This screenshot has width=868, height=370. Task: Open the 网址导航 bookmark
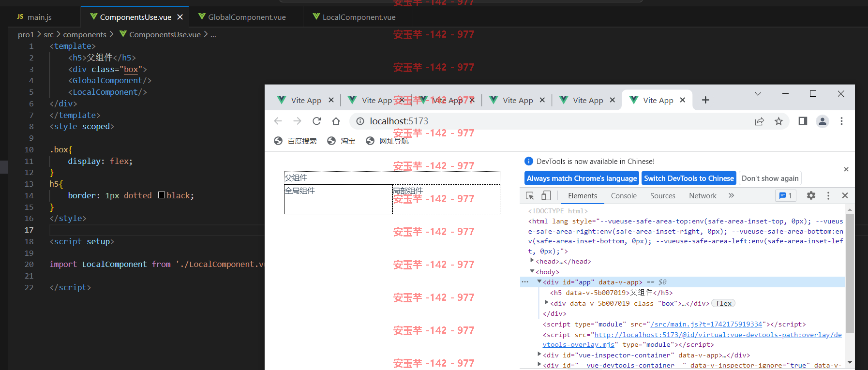(x=387, y=141)
